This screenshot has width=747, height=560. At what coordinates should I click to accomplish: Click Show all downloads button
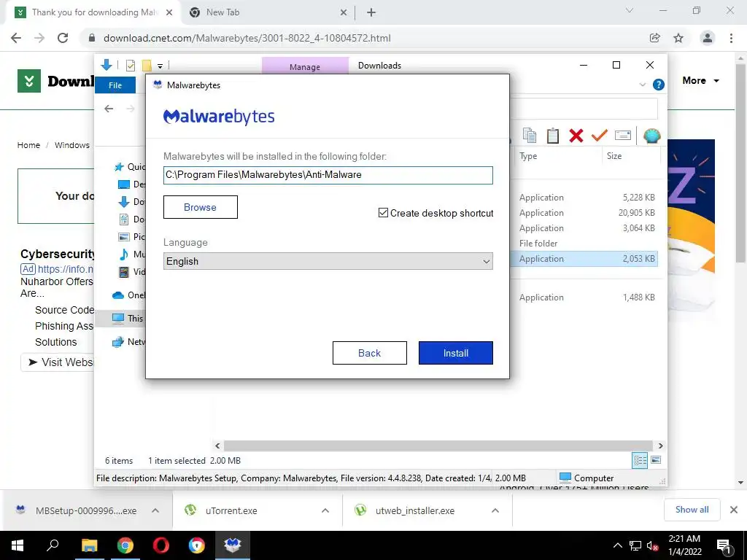coord(692,510)
